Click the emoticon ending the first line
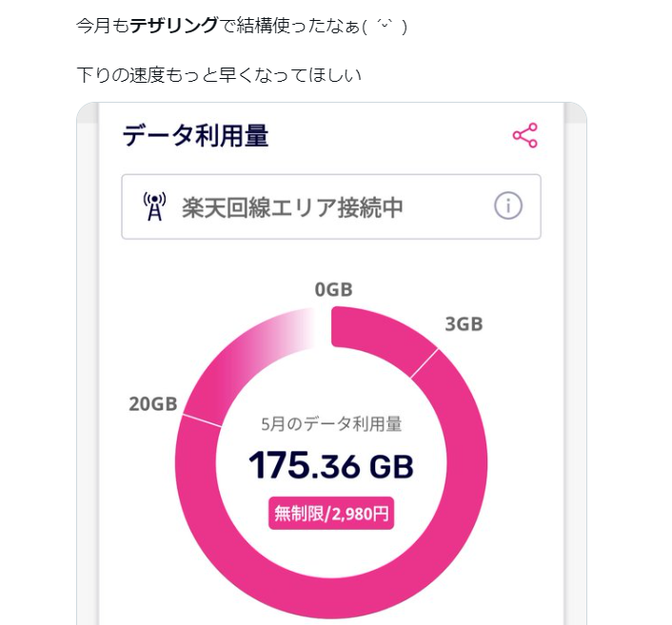The width and height of the screenshot is (672, 625). point(385,26)
